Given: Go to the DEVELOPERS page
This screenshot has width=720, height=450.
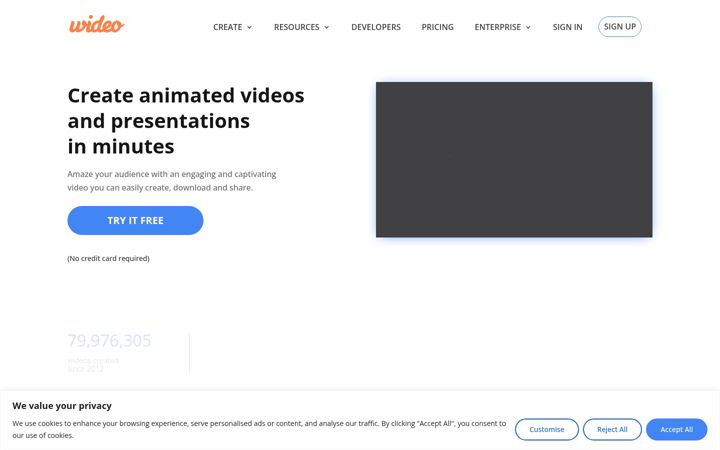Looking at the screenshot, I should [376, 27].
